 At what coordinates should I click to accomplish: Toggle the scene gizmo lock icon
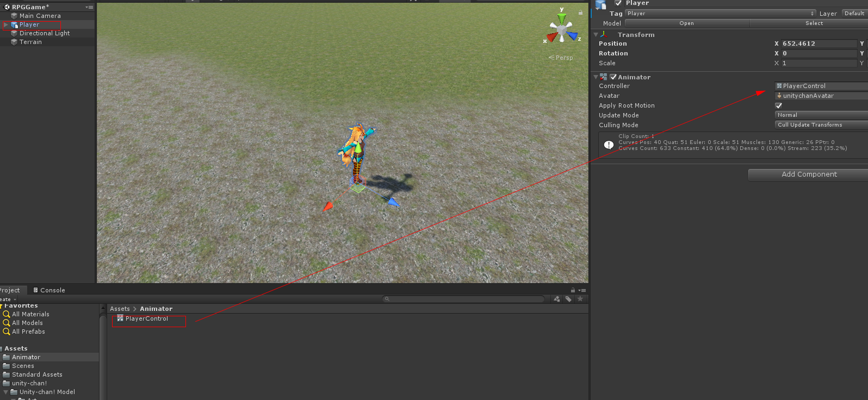[580, 12]
